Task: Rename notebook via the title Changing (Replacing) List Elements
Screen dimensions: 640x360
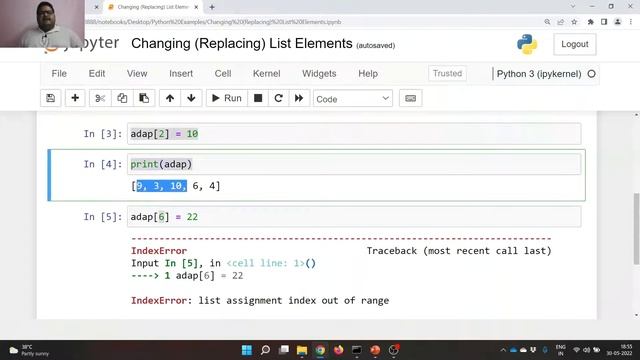Action: pyautogui.click(x=242, y=43)
